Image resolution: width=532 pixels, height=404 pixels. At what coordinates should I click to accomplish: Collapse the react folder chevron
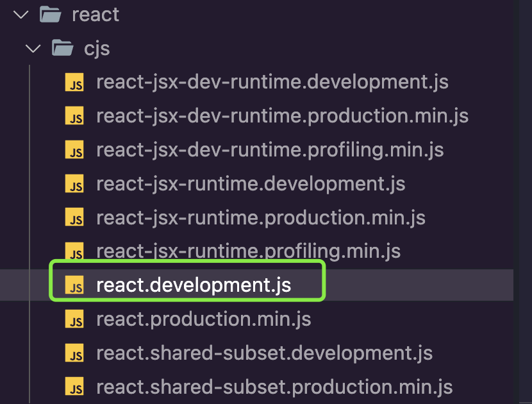[21, 15]
